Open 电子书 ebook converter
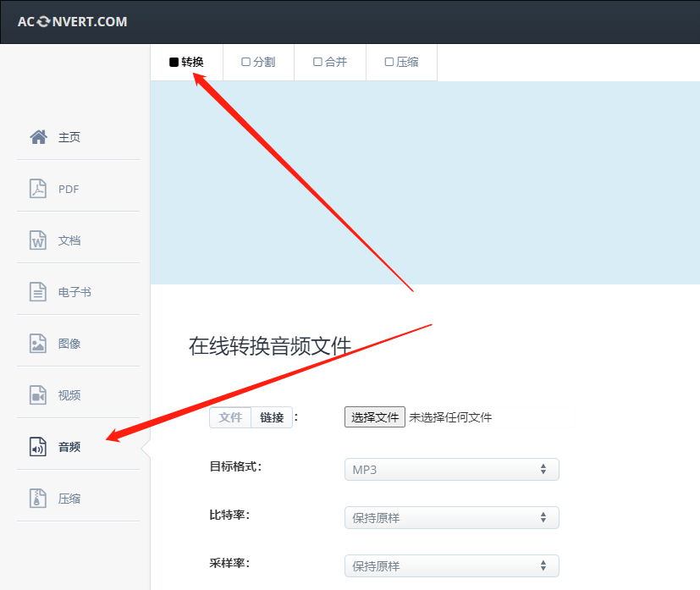The image size is (700, 590). (x=74, y=292)
